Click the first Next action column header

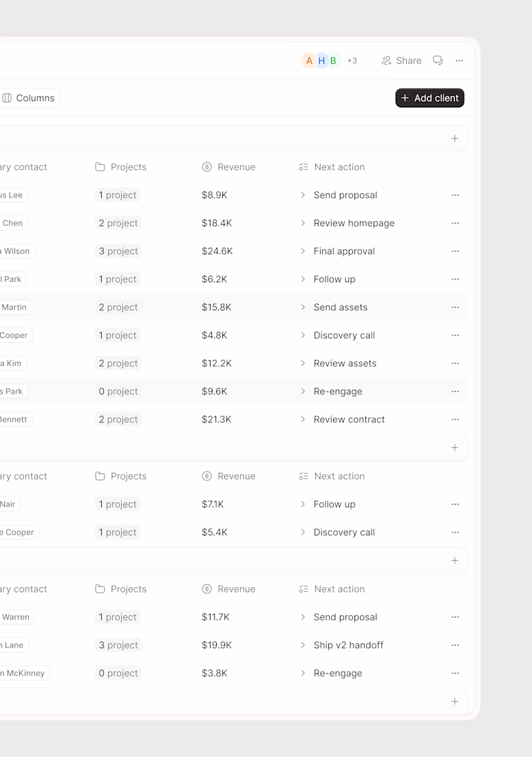(x=332, y=167)
